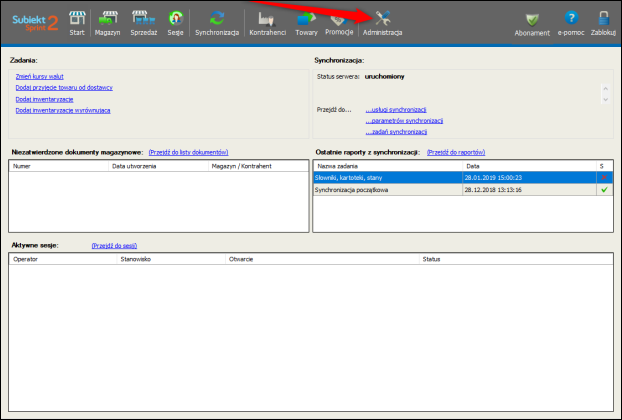
Task: Click the server status panel scrollbar
Action: pos(604,93)
